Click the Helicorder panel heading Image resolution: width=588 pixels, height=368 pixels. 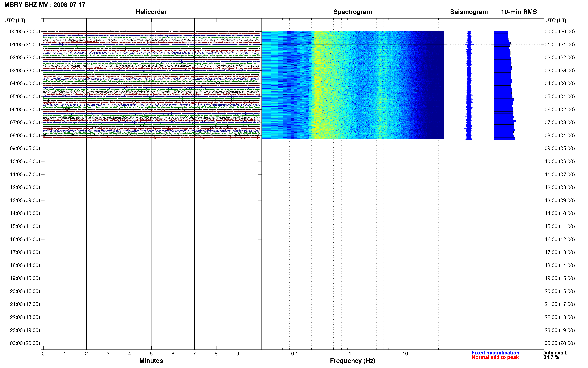(151, 12)
